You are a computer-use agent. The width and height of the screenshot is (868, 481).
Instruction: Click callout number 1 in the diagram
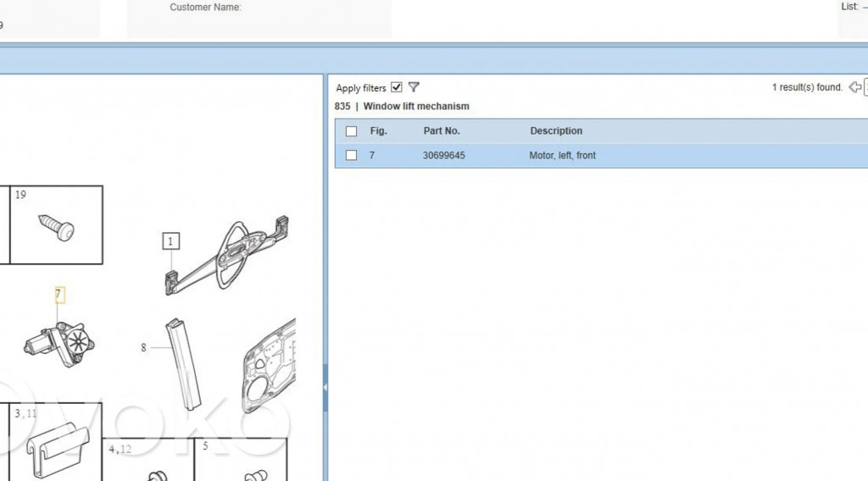point(170,241)
